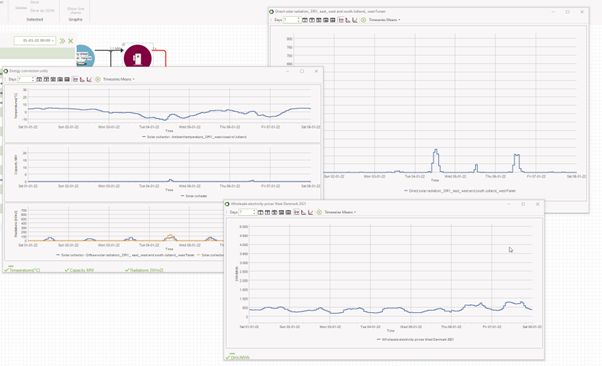Click Days spinner arrows in Direct solar radiation window
602x366 pixels.
pos(299,20)
